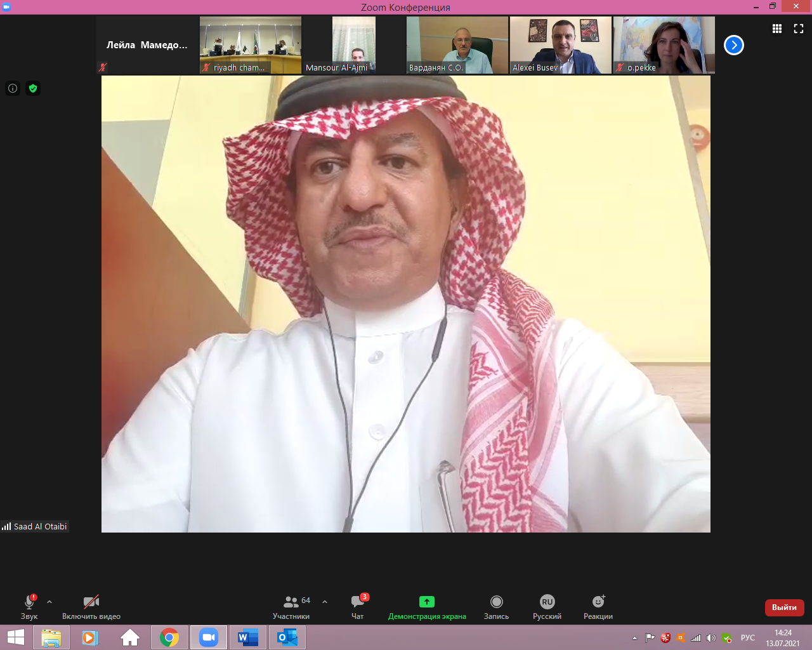Show next participants with the blue arrow

[734, 45]
